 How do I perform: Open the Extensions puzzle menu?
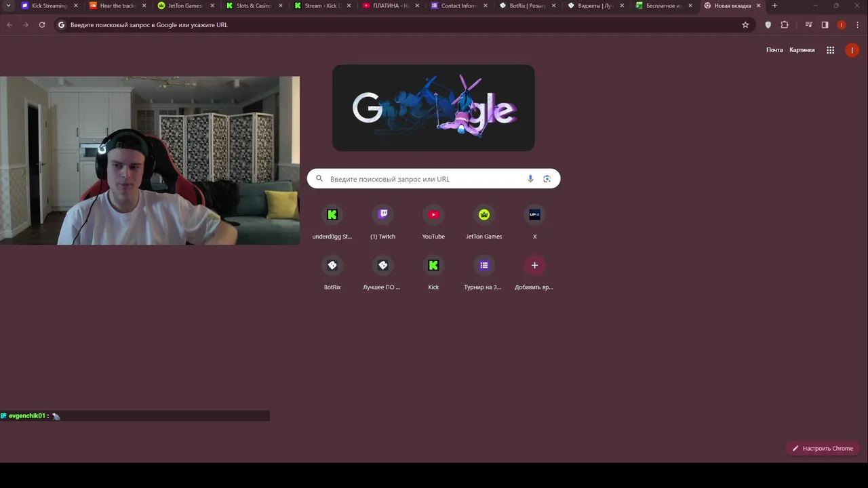785,25
